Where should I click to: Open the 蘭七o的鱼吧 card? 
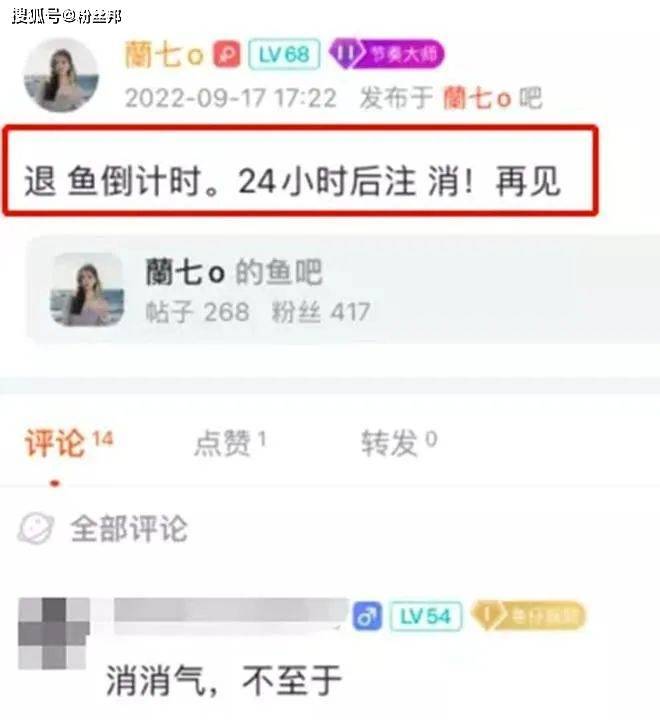tap(343, 290)
